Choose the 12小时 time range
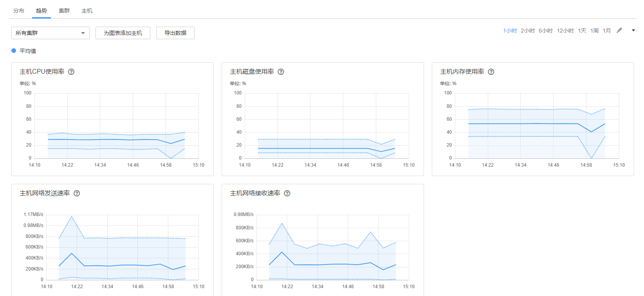 point(565,31)
